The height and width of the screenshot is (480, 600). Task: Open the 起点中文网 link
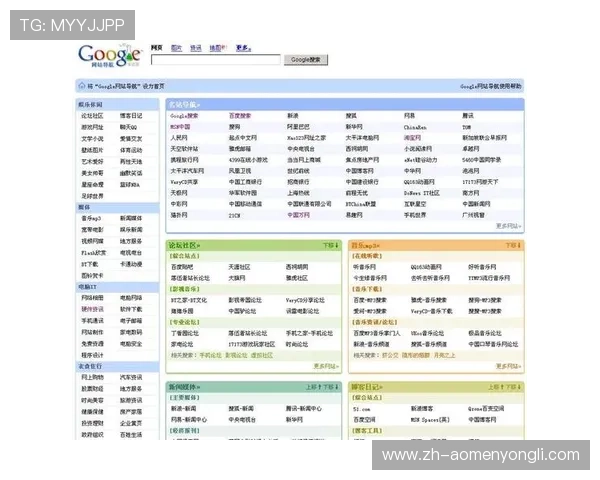pyautogui.click(x=243, y=138)
